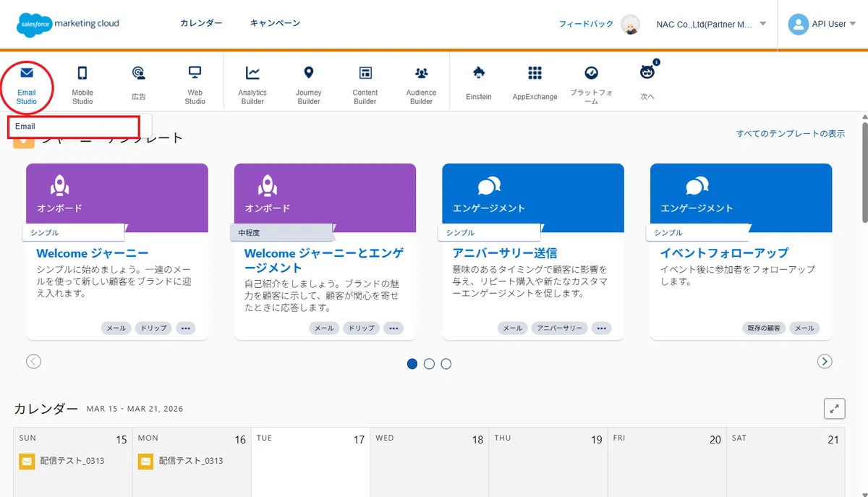Open Web Studio
Viewport: 868px width, 497px height.
coord(195,85)
